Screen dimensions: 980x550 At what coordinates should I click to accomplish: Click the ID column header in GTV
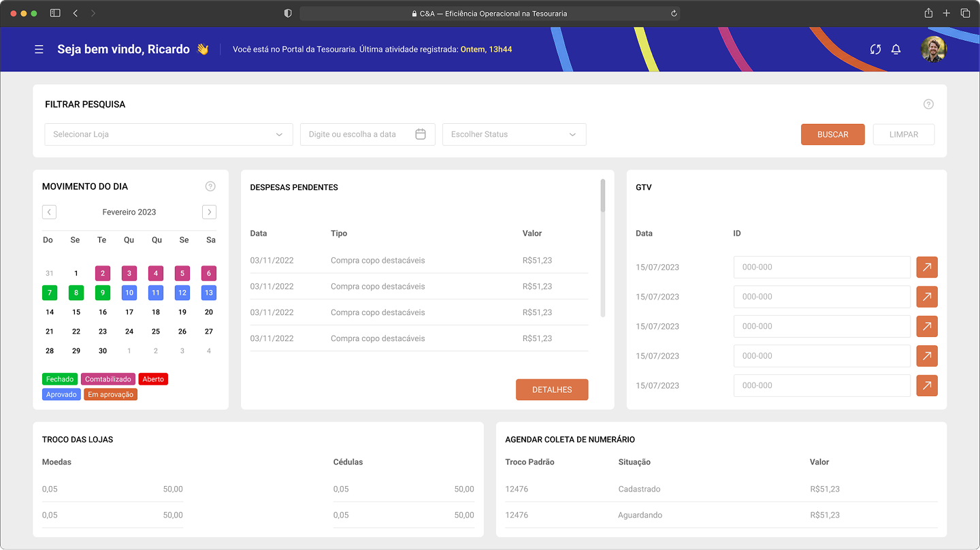pos(737,233)
